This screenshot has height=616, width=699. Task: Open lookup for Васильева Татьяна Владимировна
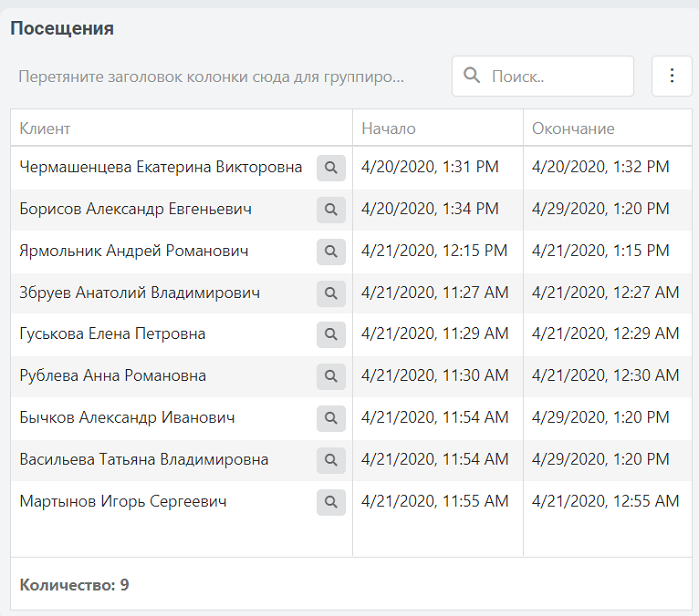coord(331,461)
